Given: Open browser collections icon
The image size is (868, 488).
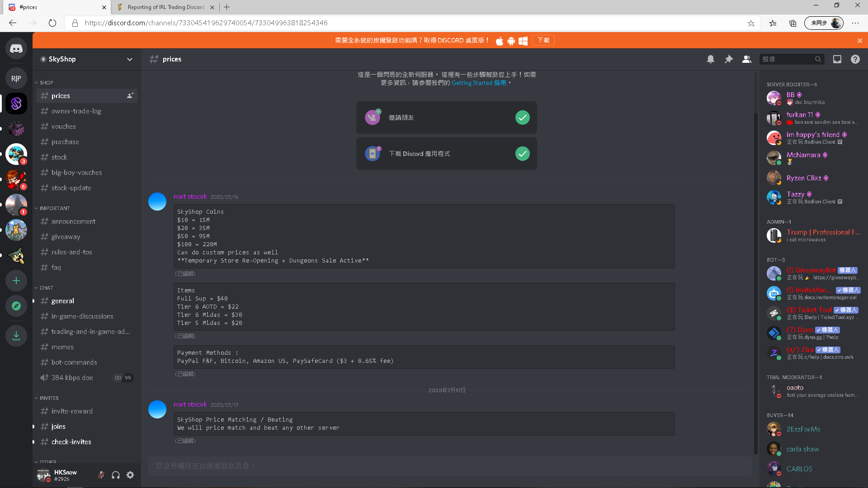Looking at the screenshot, I should tap(793, 23).
